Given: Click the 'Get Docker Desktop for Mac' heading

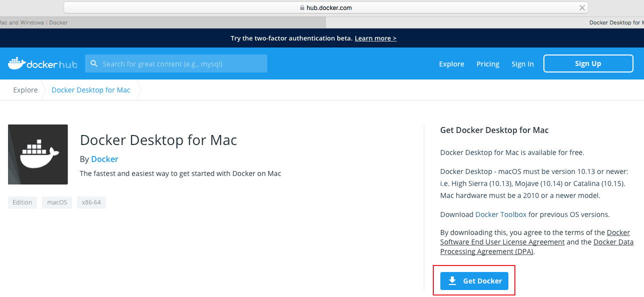Looking at the screenshot, I should (494, 130).
